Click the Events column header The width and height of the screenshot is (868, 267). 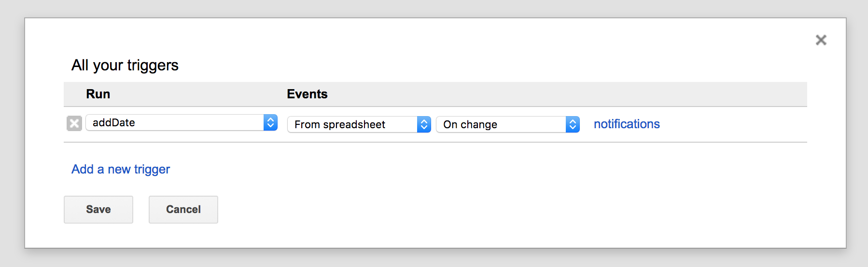(307, 94)
